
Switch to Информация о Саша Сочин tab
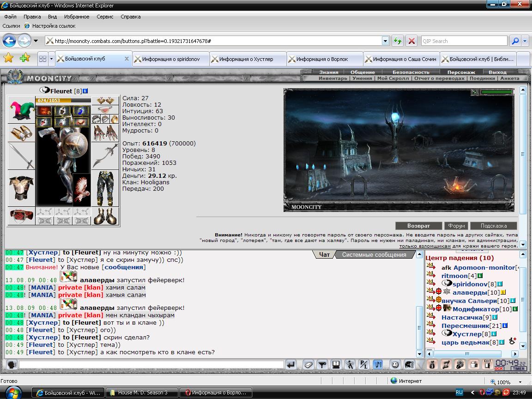[x=401, y=59]
